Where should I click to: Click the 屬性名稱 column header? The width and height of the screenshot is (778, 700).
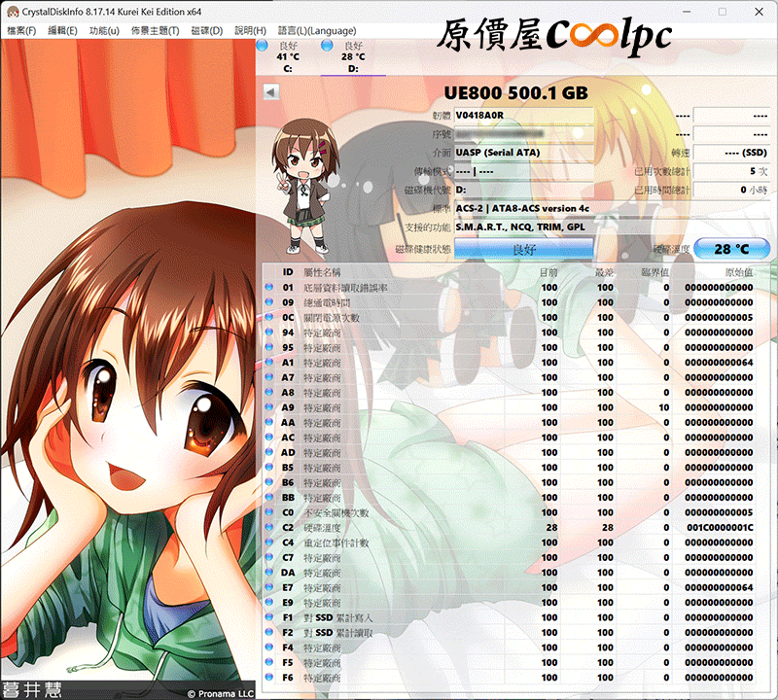click(322, 272)
